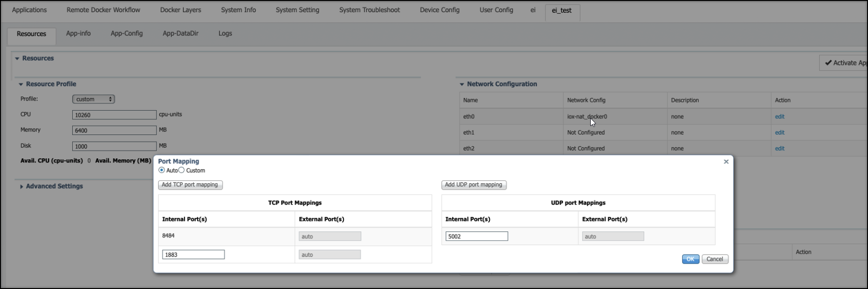Screen dimensions: 868x289
Task: Open the Applications tab
Action: (30, 10)
